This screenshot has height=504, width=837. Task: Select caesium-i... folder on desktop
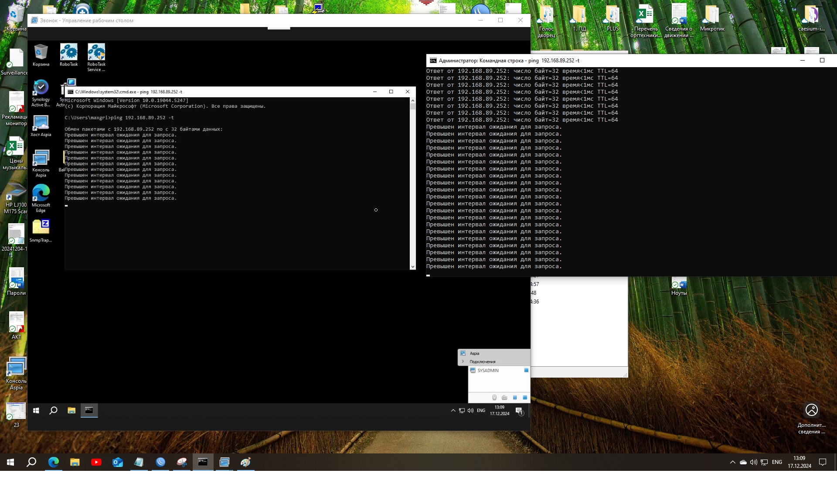811,18
